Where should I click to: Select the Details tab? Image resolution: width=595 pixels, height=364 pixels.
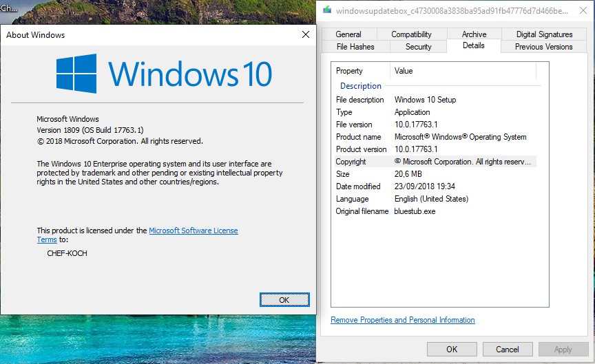[x=474, y=45]
